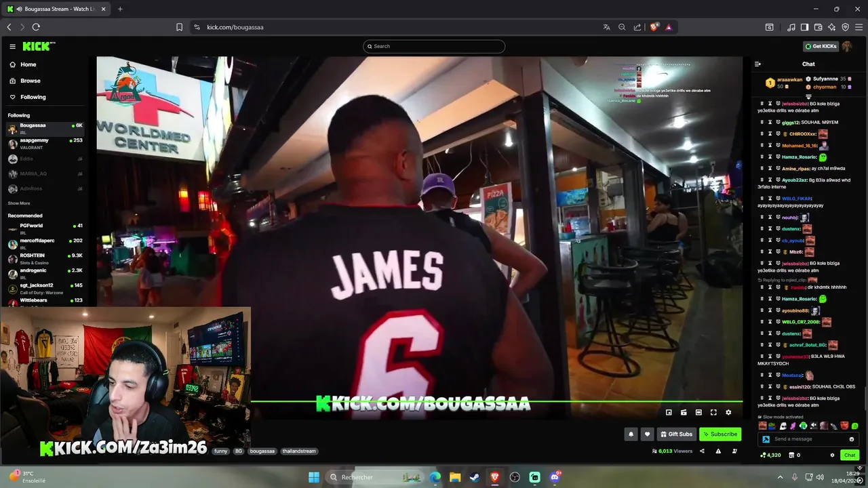Open the user profile avatar menu
The width and height of the screenshot is (868, 488).
pyautogui.click(x=847, y=46)
